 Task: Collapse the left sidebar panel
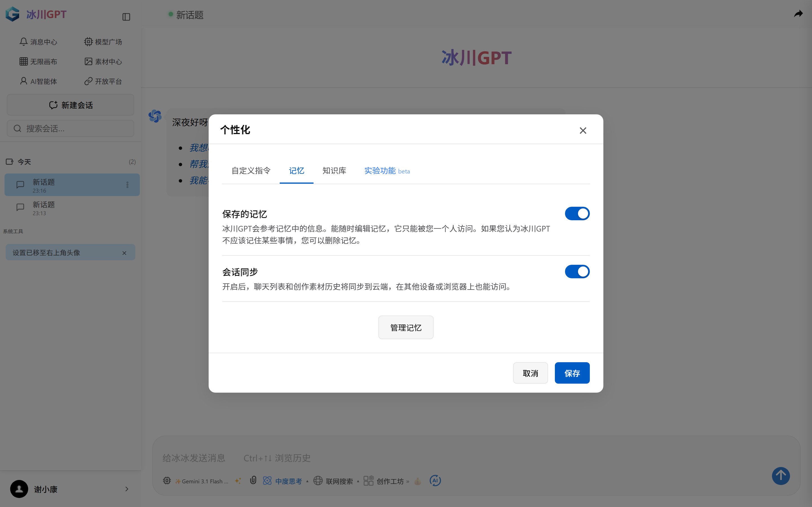(126, 16)
